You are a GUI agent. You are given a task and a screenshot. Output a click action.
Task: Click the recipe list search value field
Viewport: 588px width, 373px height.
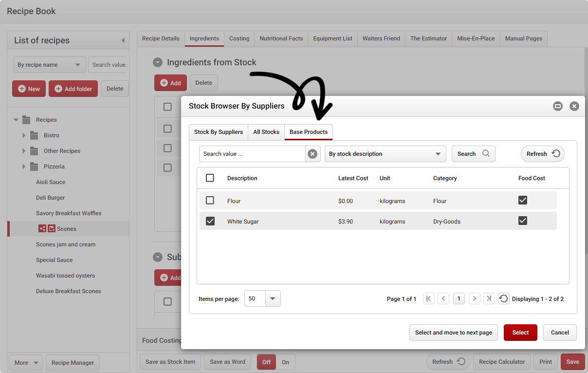109,65
